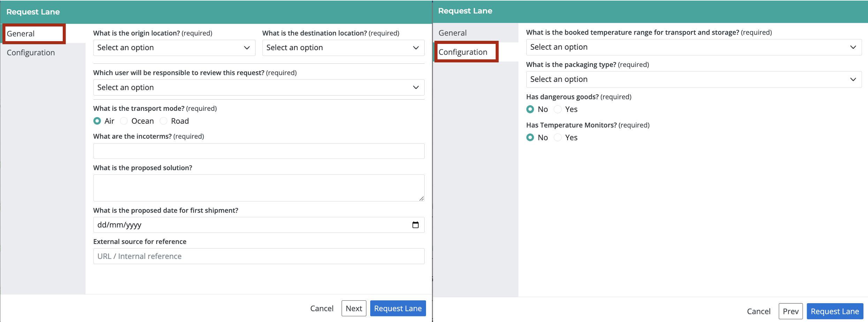Select General tab in right Request Lane dialog
Image resolution: width=868 pixels, height=322 pixels.
coord(475,33)
